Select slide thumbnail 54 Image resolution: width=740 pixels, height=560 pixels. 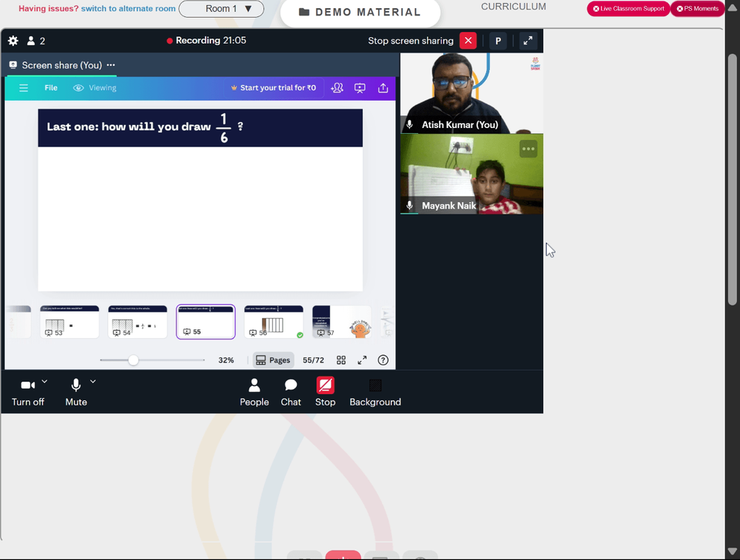pos(138,322)
